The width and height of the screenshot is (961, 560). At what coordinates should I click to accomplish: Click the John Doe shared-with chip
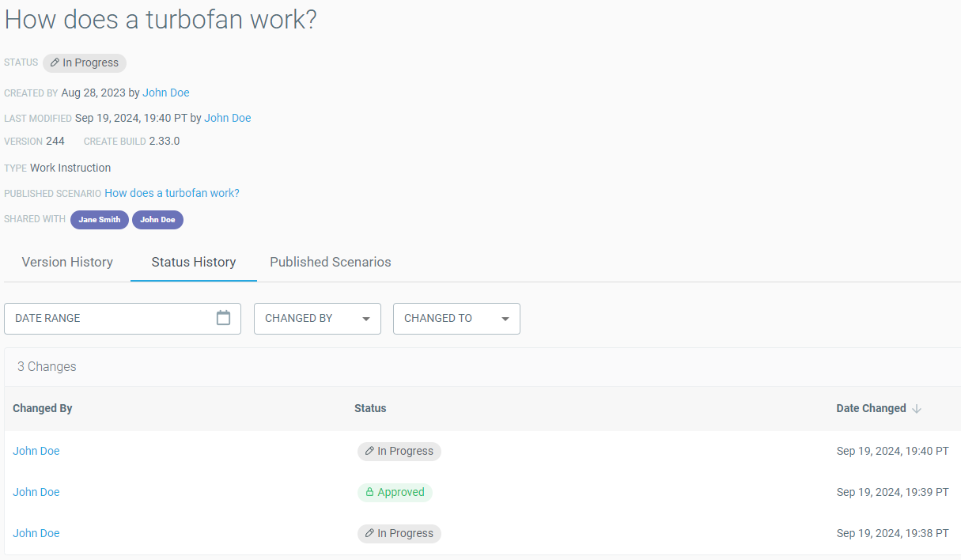click(157, 220)
